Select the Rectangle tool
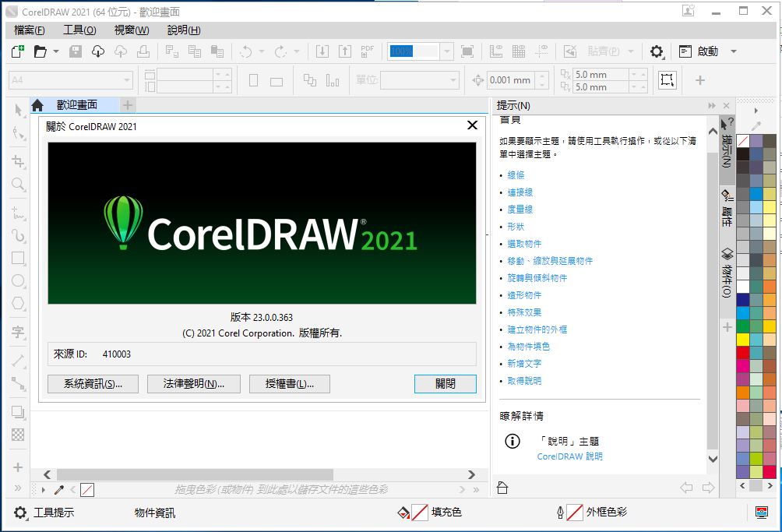782x532 pixels. pos(19,258)
